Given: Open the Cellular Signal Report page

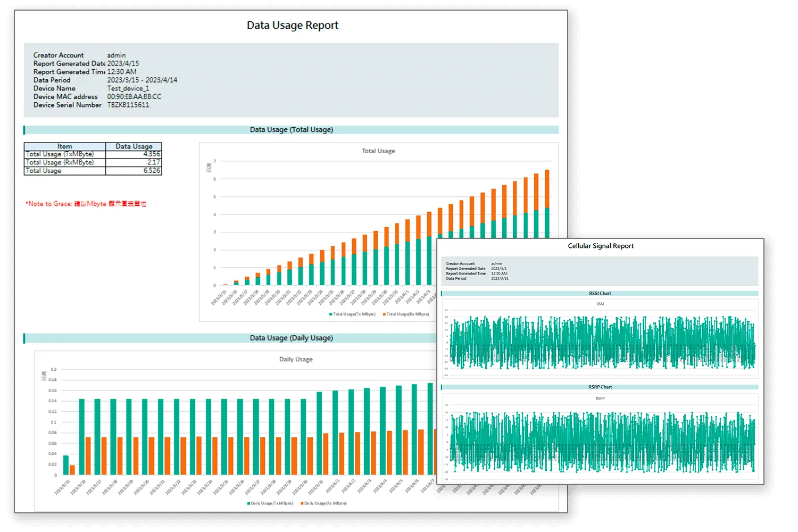Looking at the screenshot, I should (600, 246).
